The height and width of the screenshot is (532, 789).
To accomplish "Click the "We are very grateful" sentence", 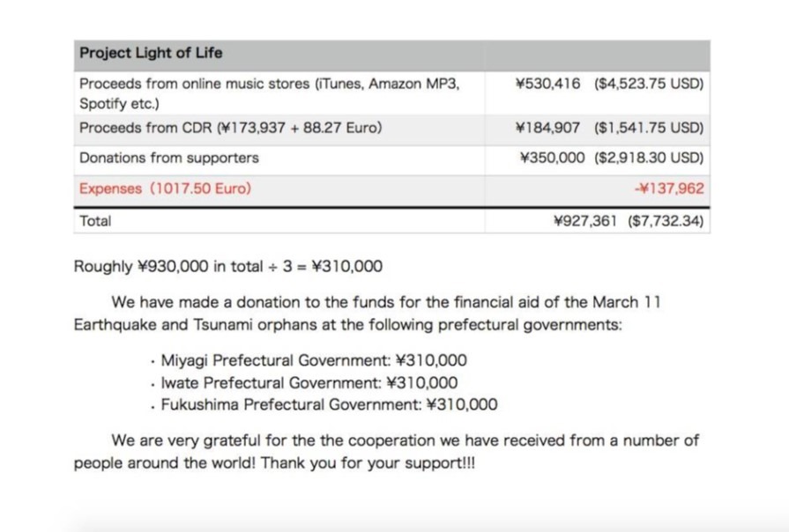I will 406,440.
